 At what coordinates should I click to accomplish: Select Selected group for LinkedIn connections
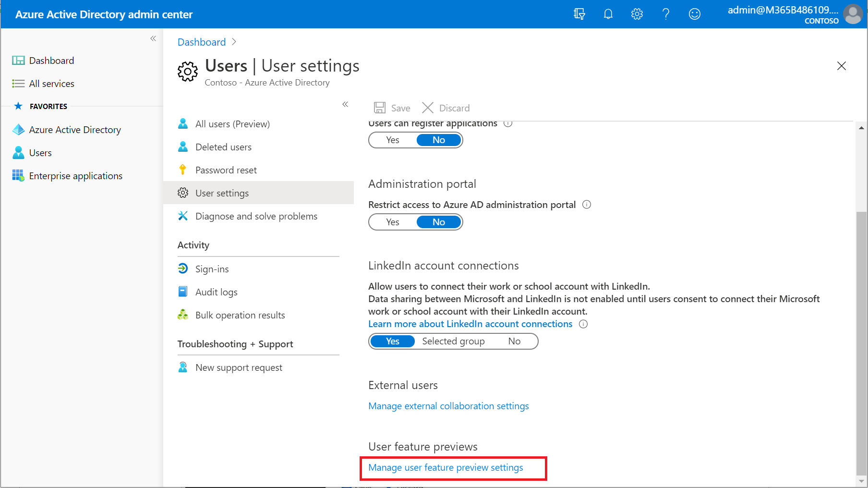coord(453,341)
